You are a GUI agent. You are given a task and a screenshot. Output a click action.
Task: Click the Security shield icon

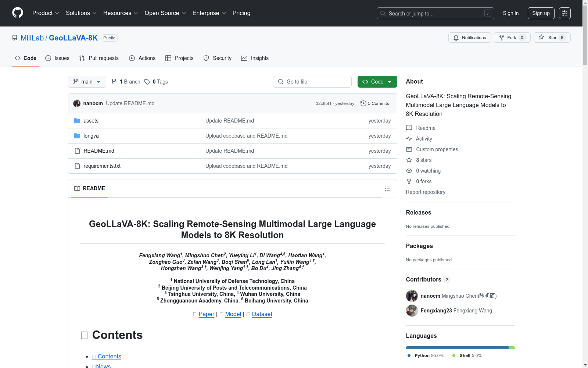[x=206, y=58]
